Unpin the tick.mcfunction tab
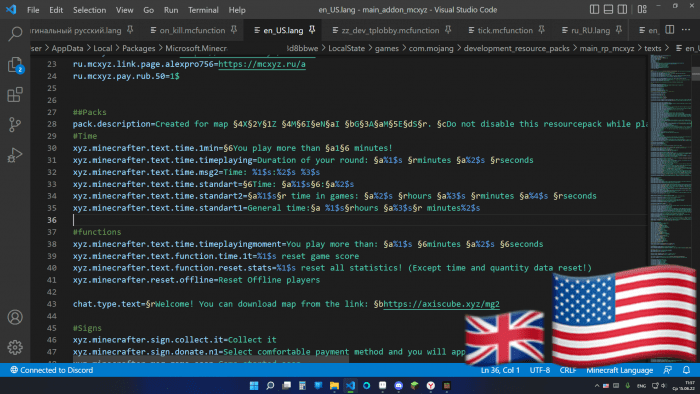 tap(542, 30)
